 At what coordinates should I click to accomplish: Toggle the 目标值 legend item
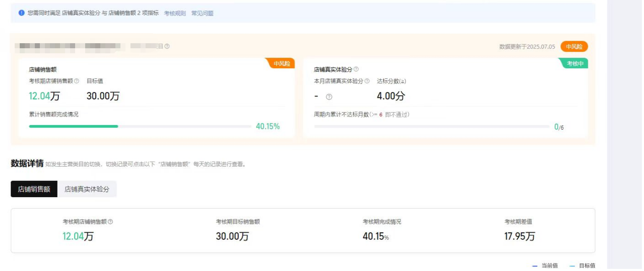coord(582,266)
